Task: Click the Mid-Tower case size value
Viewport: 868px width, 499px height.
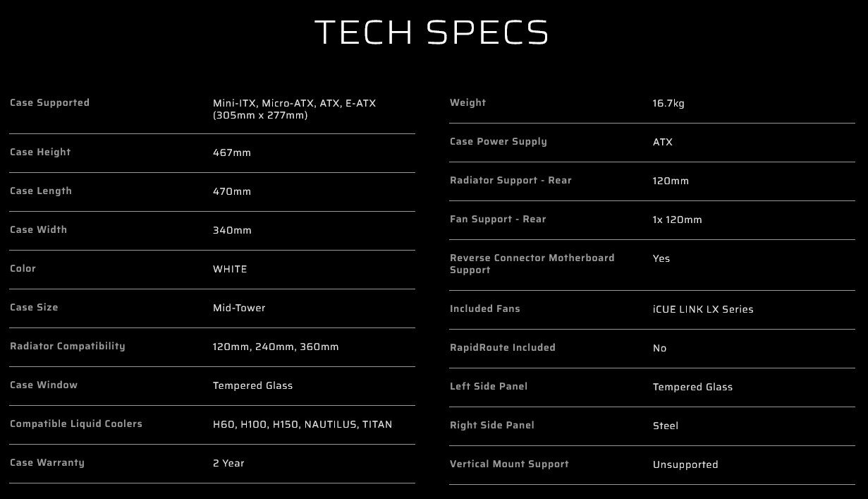Action: pos(239,308)
